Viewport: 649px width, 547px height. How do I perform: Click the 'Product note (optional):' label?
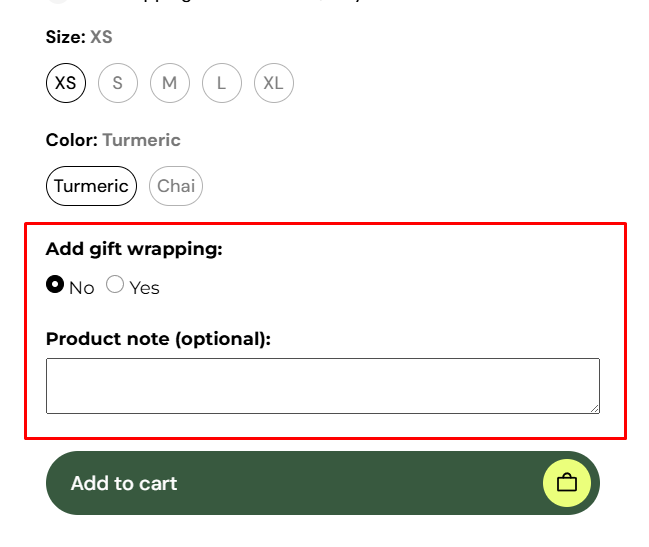point(158,338)
